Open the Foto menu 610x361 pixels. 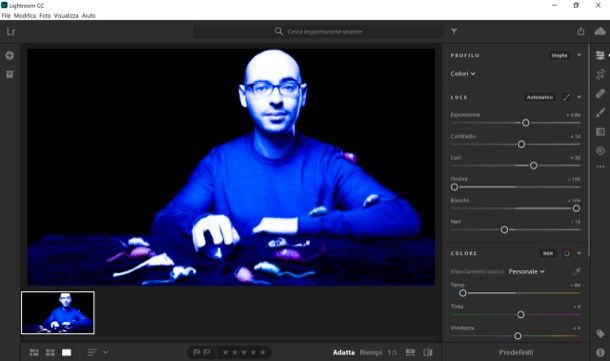click(x=45, y=16)
